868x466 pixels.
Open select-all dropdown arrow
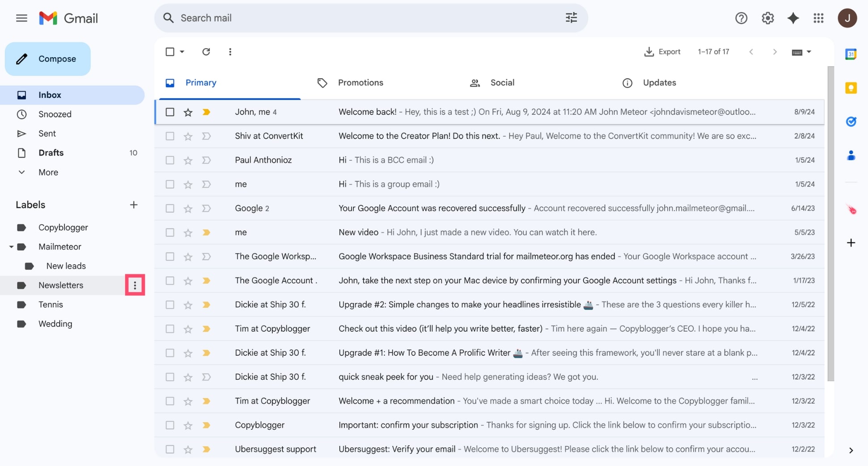pos(182,52)
